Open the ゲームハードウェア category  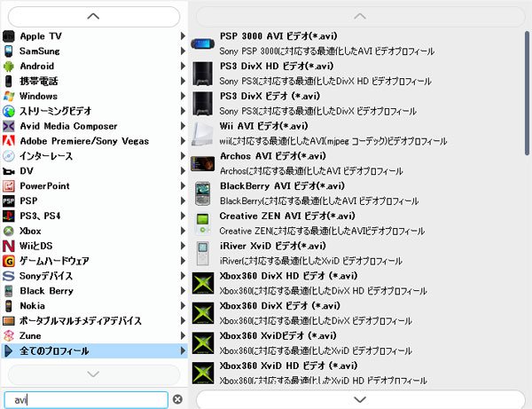pos(94,261)
